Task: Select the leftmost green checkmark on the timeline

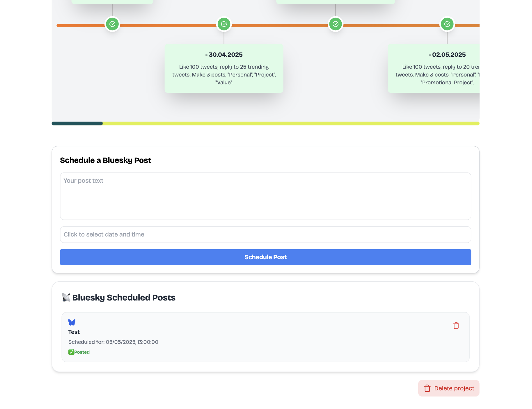Action: (112, 24)
